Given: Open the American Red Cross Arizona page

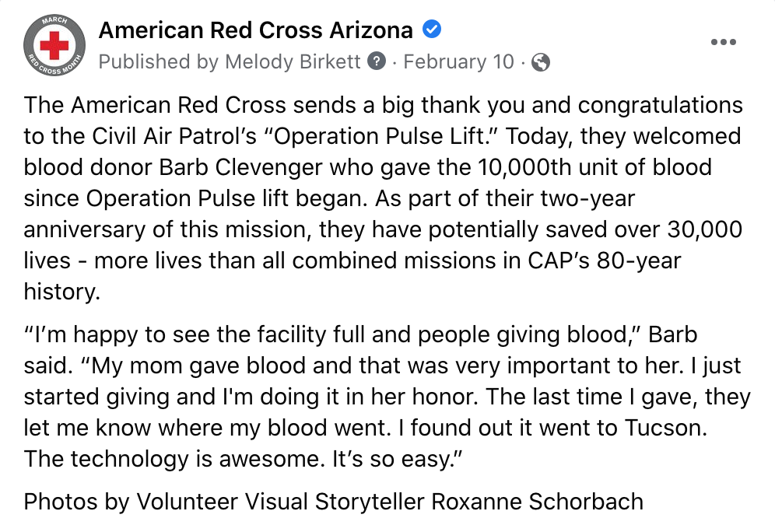Looking at the screenshot, I should click(255, 30).
